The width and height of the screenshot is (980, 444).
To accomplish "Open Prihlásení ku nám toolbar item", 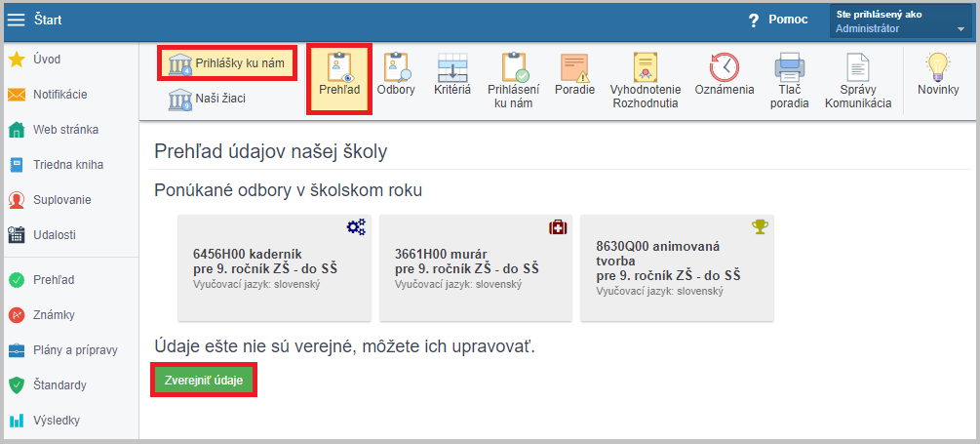I will (513, 81).
